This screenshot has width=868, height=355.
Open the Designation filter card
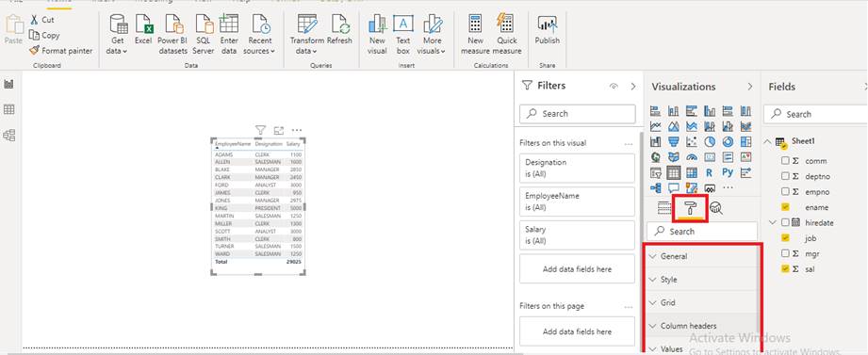coord(578,169)
